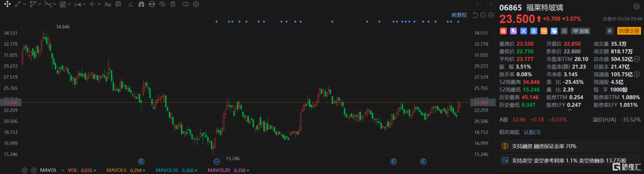
Task: Open the 前复权 adjustment option
Action: [x=459, y=15]
